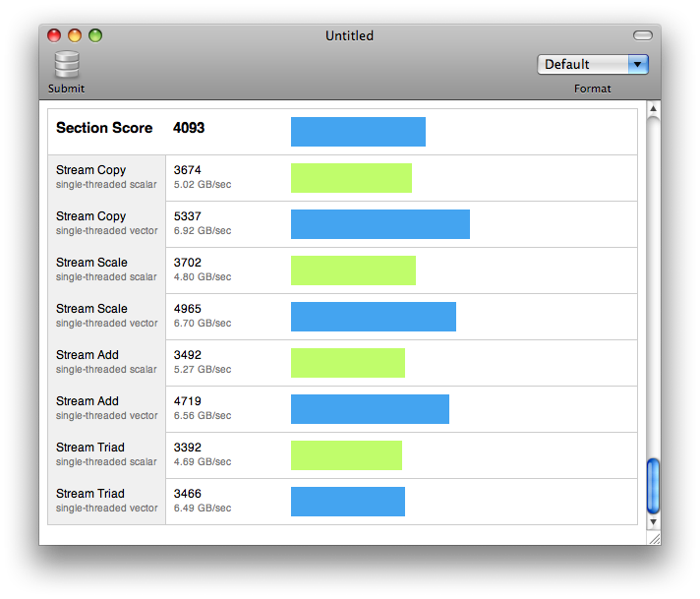Click Stream Scale single-threaded vector label
Screen dimensions: 700x599
107,316
